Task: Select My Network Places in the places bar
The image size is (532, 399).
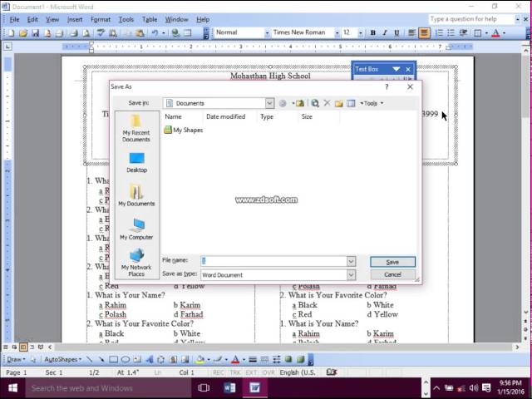Action: click(x=136, y=263)
